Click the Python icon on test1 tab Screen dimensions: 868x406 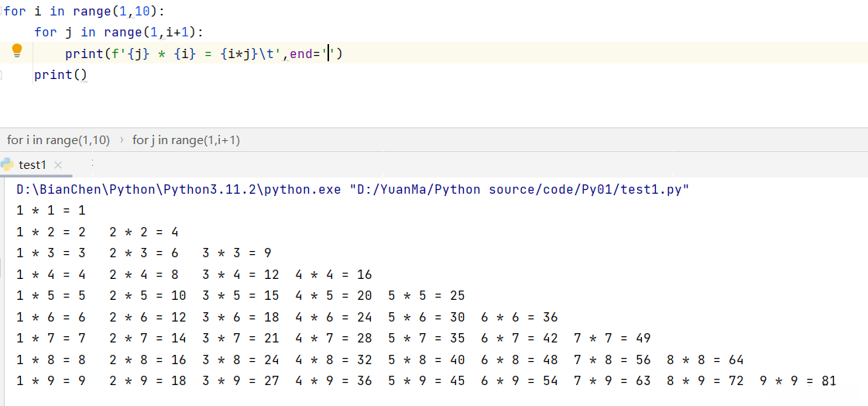(8, 164)
